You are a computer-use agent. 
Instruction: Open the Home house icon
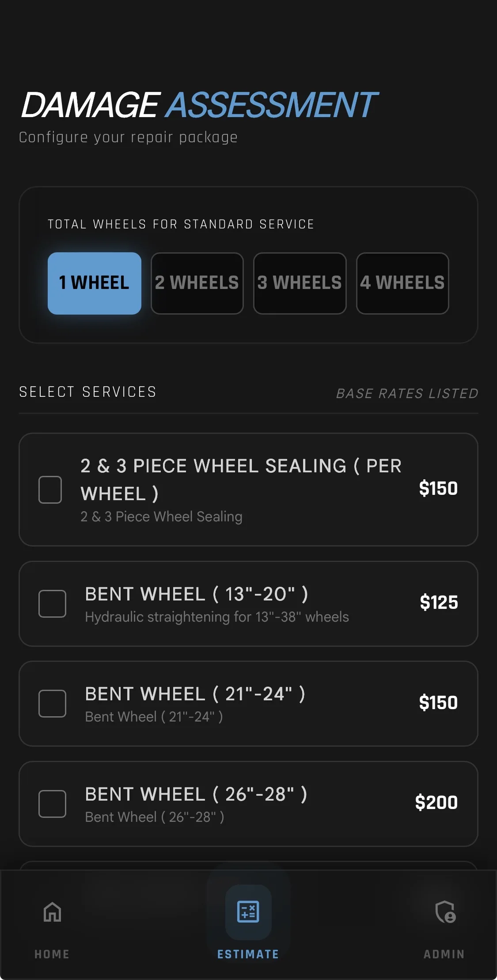52,912
